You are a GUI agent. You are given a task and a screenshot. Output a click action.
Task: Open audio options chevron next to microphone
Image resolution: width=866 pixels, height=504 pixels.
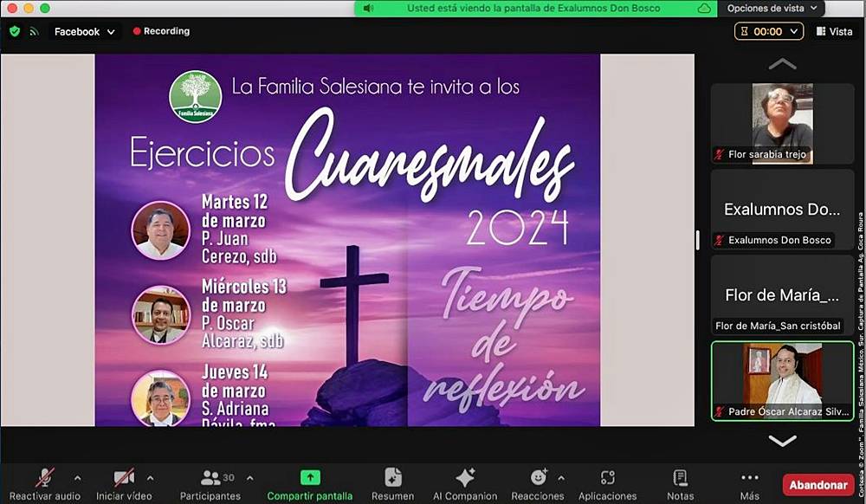click(x=77, y=478)
